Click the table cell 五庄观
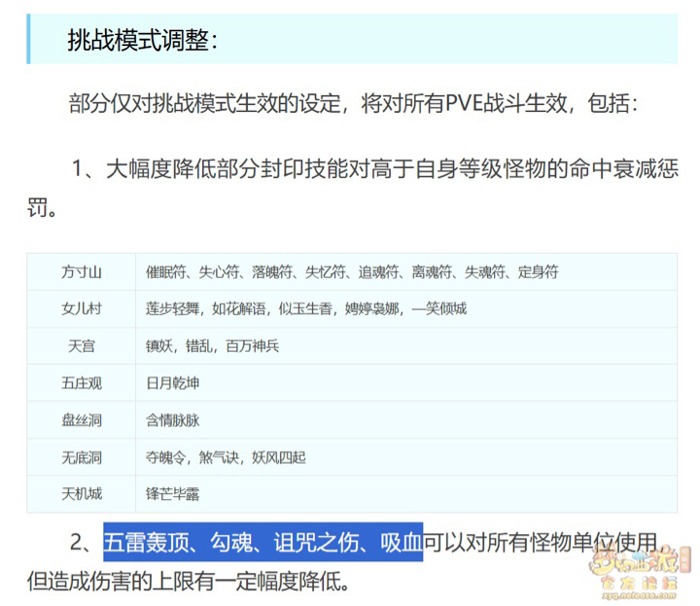This screenshot has height=606, width=700. point(82,383)
